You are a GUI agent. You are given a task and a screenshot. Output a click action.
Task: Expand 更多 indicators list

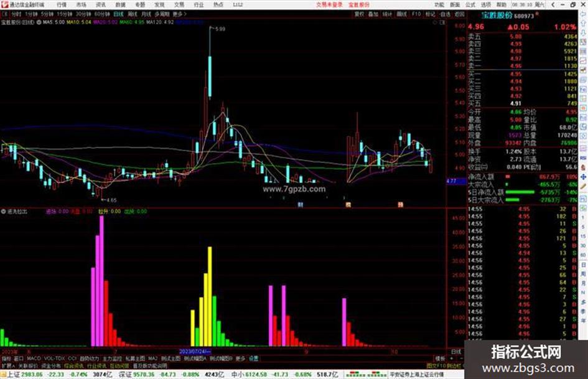tap(240, 358)
